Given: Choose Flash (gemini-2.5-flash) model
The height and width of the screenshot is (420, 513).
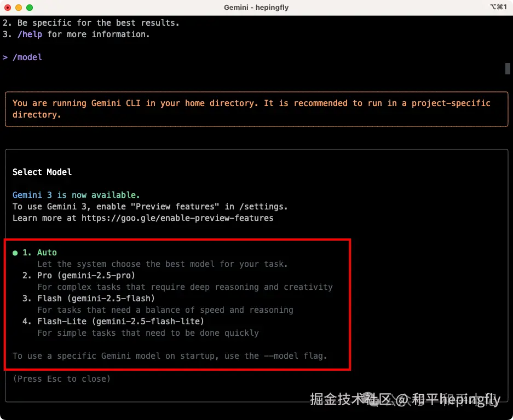Looking at the screenshot, I should (88, 298).
